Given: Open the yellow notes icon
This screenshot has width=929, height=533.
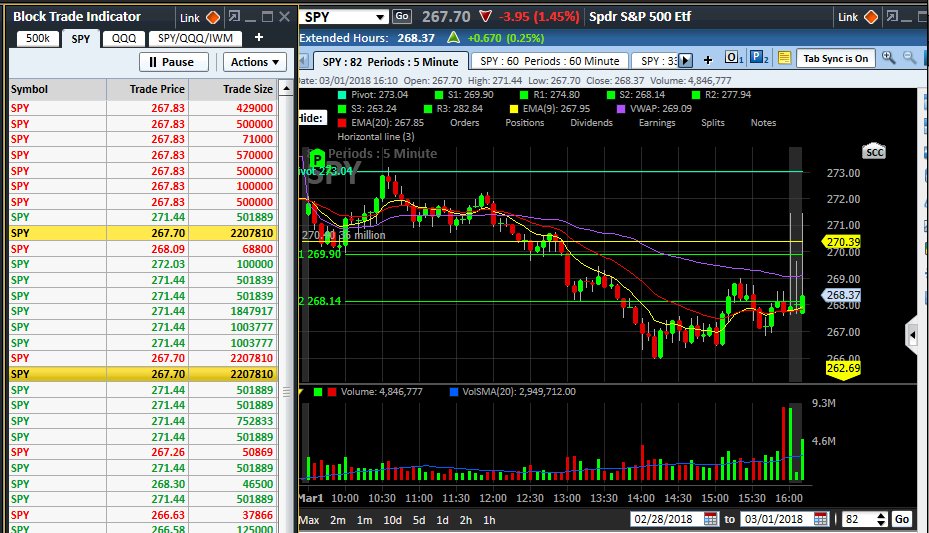Looking at the screenshot, I should click(x=784, y=58).
